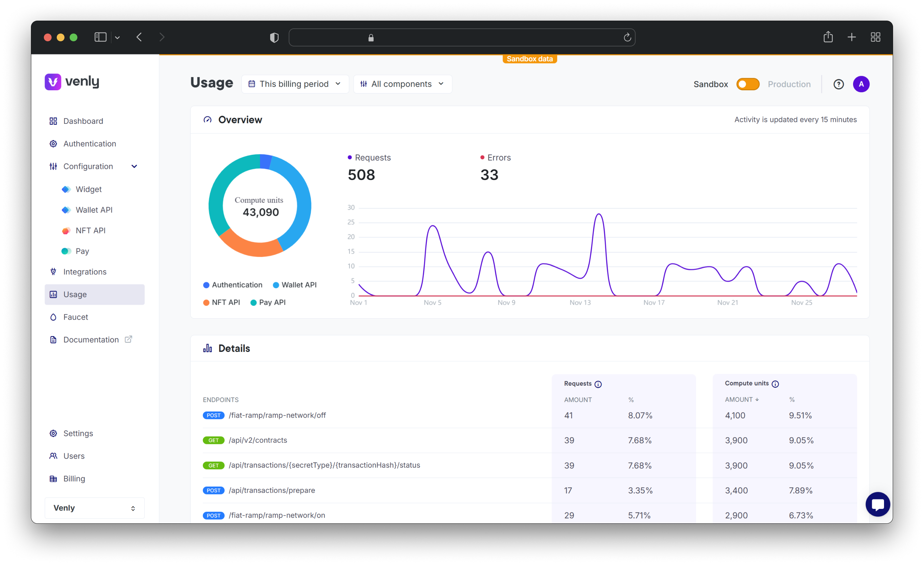
Task: Click the help question mark icon
Action: point(839,84)
